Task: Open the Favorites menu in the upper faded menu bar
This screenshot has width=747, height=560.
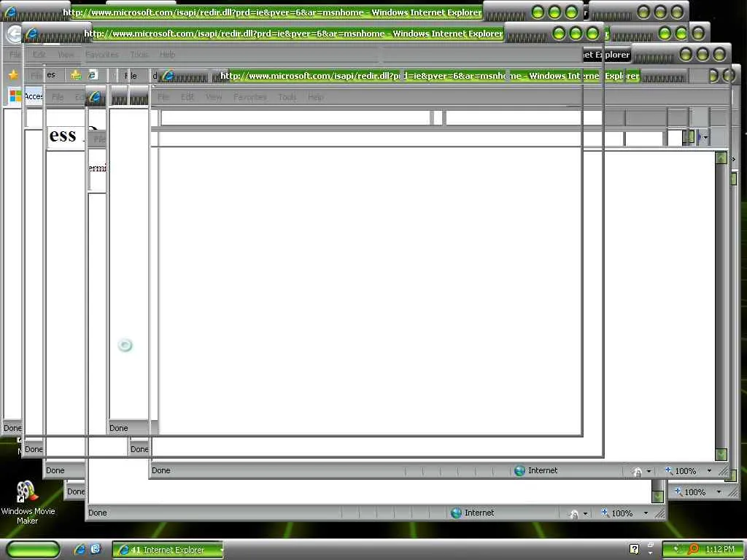Action: [x=102, y=55]
